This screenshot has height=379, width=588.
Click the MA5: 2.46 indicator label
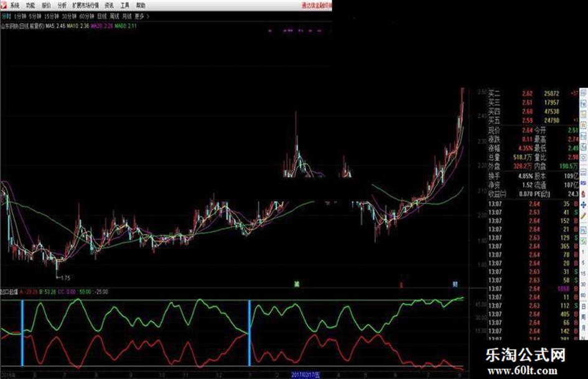point(55,26)
